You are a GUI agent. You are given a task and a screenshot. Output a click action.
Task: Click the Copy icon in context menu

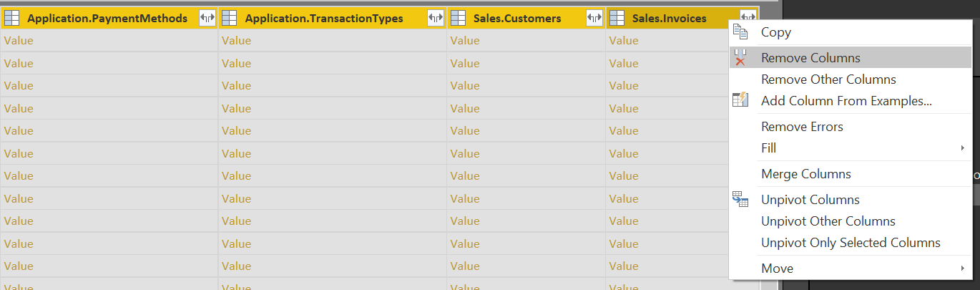740,32
